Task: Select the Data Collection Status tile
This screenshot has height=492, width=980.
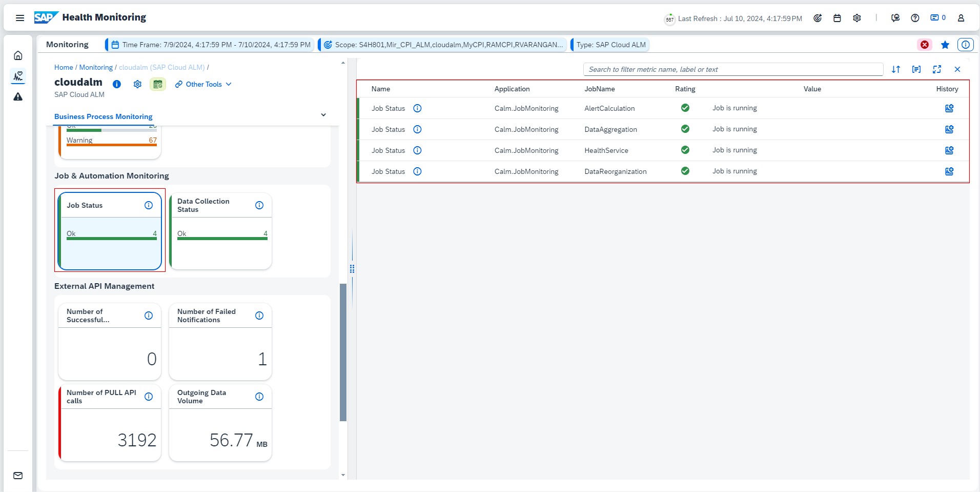Action: 220,231
